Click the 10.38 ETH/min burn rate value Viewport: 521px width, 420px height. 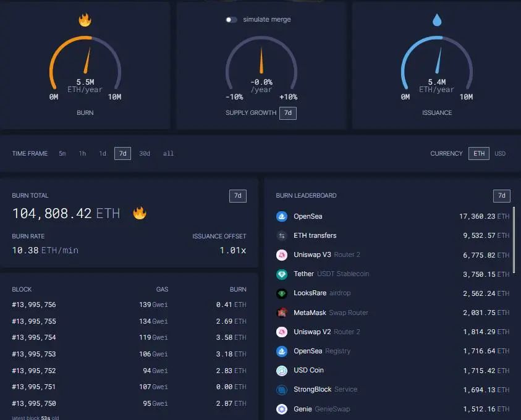tap(45, 250)
